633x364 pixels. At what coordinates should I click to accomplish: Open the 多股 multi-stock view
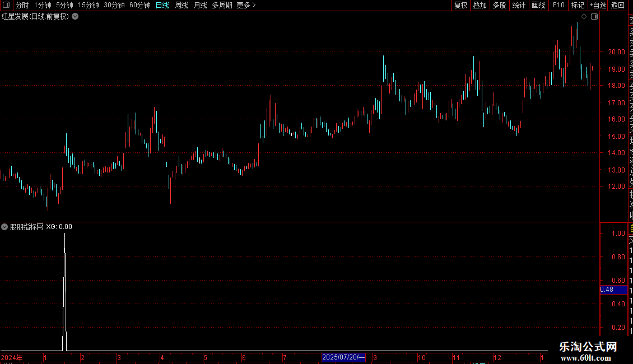coord(499,5)
